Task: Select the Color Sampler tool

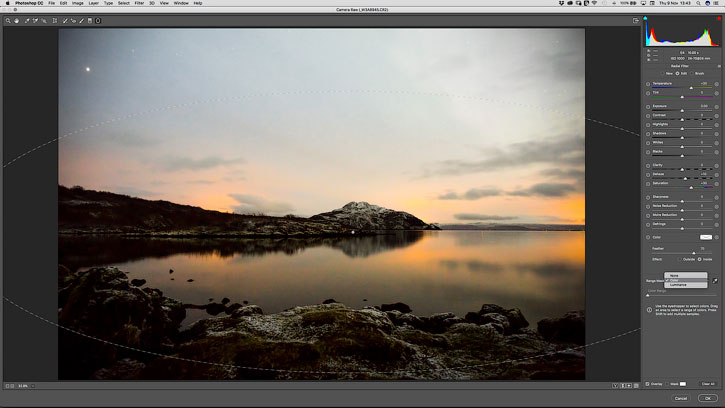Action: coord(35,21)
